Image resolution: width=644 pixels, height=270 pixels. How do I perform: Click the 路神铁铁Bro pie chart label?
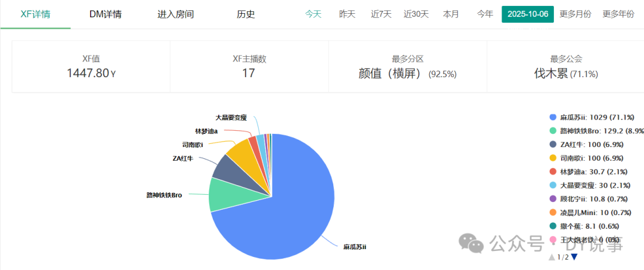(165, 195)
